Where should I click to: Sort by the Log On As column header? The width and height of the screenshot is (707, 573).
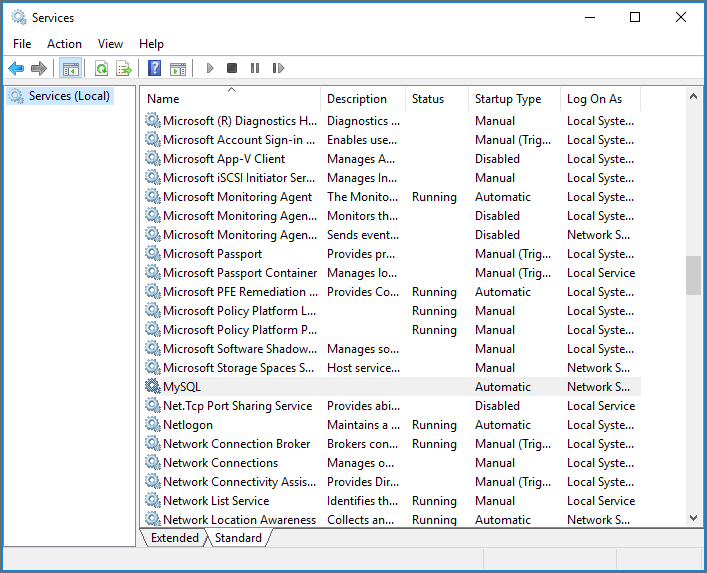[x=600, y=99]
